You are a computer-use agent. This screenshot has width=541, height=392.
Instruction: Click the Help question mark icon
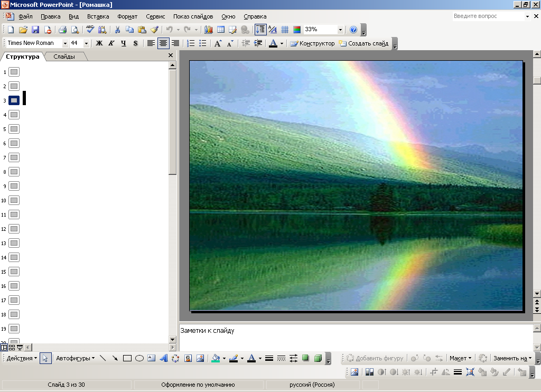click(353, 30)
